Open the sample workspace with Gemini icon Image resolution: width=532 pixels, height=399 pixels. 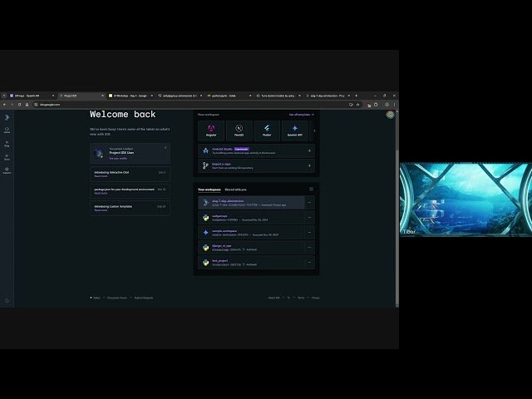(251, 233)
